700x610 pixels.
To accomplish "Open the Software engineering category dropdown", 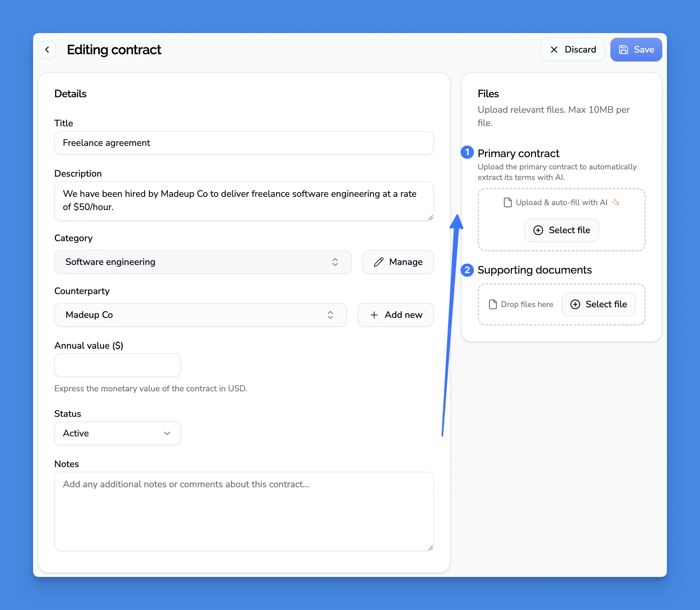I will click(202, 262).
